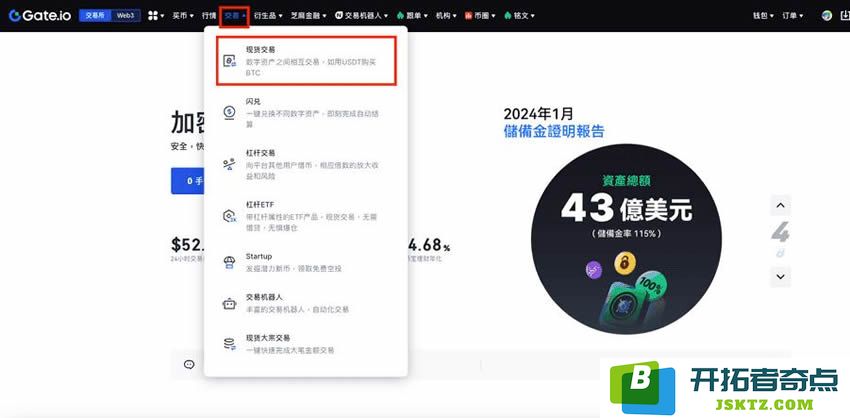Click the $52 trading volume stat
Image resolution: width=850 pixels, height=418 pixels.
(187, 245)
